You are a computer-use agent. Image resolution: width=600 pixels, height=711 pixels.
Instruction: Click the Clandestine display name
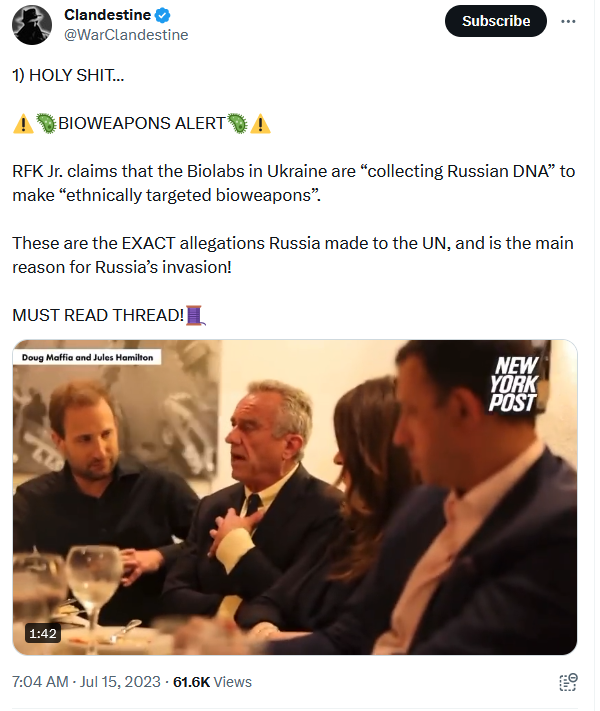click(x=107, y=15)
